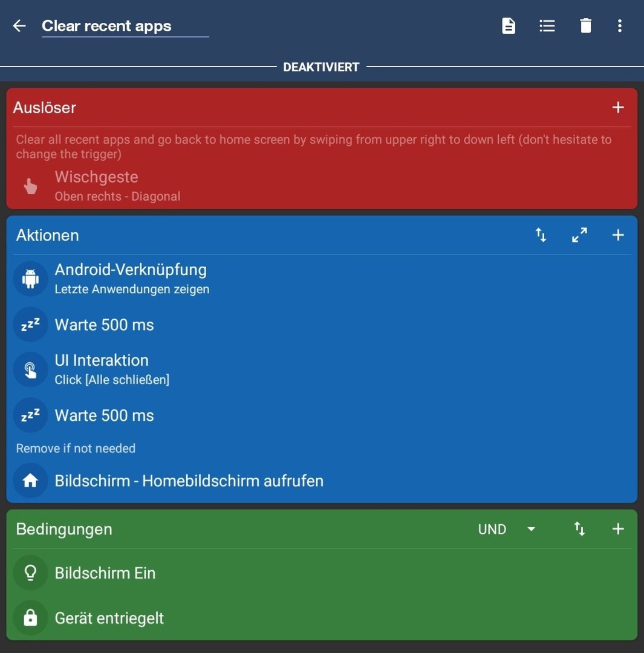Reorder actions via Aktionen arrows icon
644x653 pixels.
[x=541, y=235]
